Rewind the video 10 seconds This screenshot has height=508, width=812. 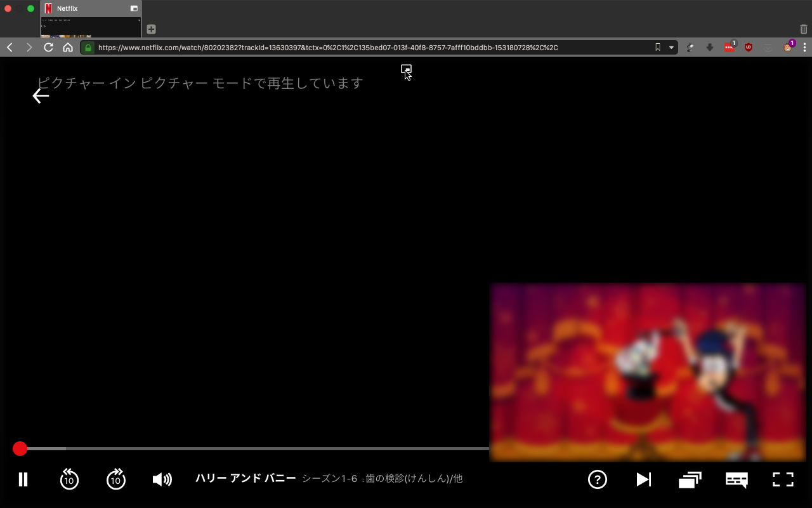(69, 479)
